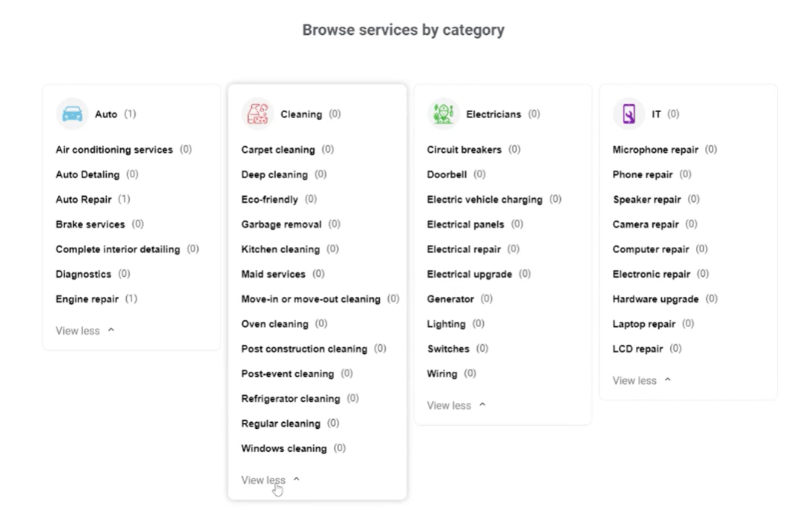
Task: Select Post construction cleaning
Action: [303, 348]
